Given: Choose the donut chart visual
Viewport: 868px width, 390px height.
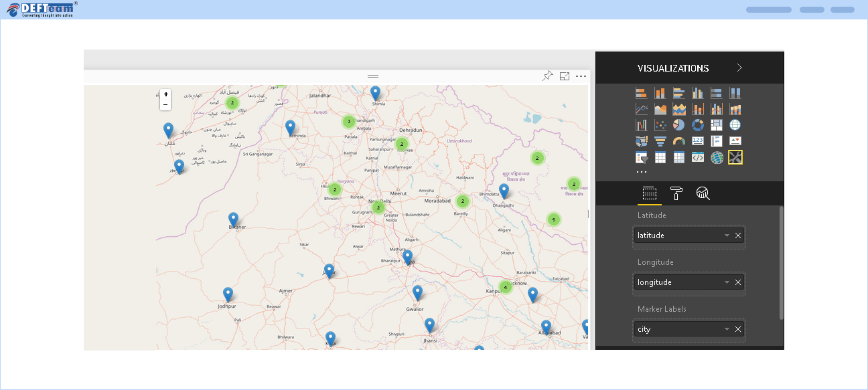Looking at the screenshot, I should 697,125.
